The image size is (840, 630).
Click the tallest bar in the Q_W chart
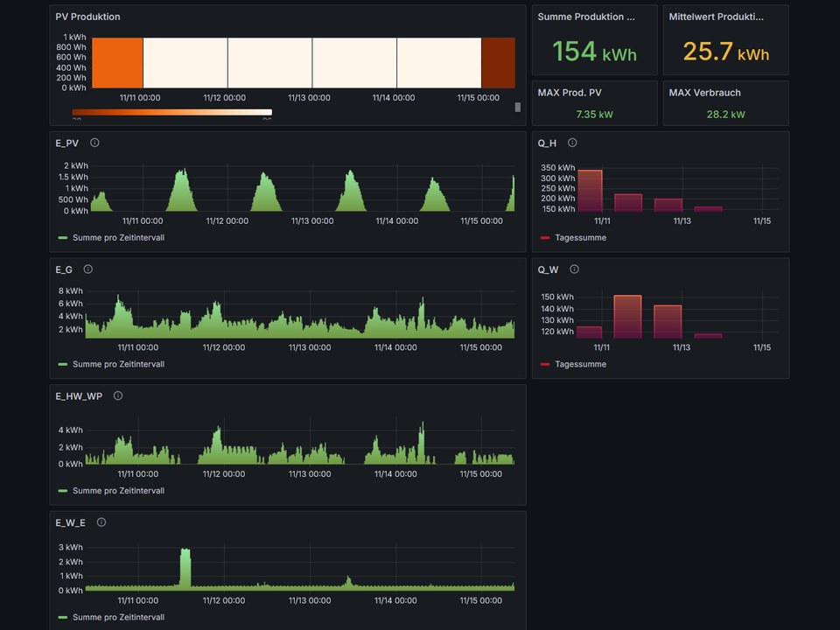pos(628,317)
